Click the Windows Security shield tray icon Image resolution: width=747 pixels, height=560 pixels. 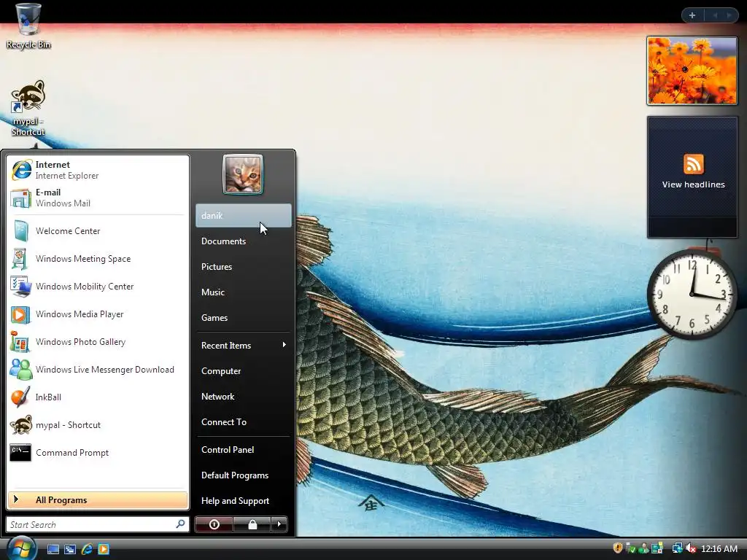[617, 548]
